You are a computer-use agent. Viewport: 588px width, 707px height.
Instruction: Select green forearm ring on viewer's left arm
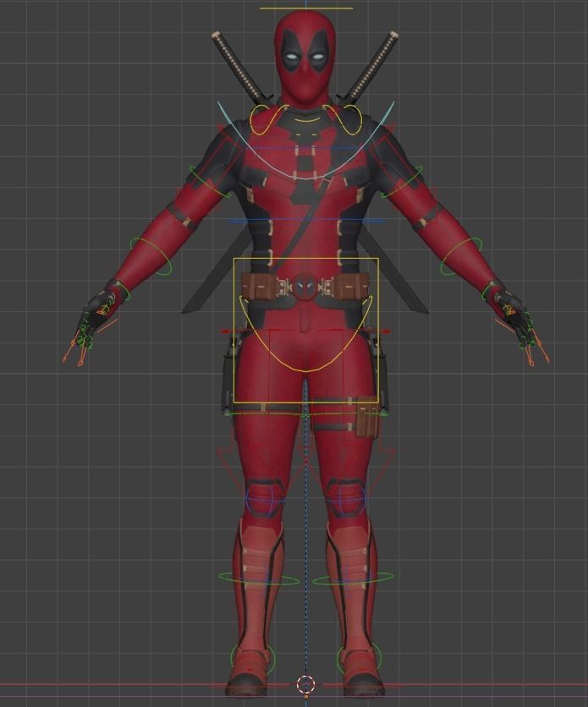coord(151,256)
